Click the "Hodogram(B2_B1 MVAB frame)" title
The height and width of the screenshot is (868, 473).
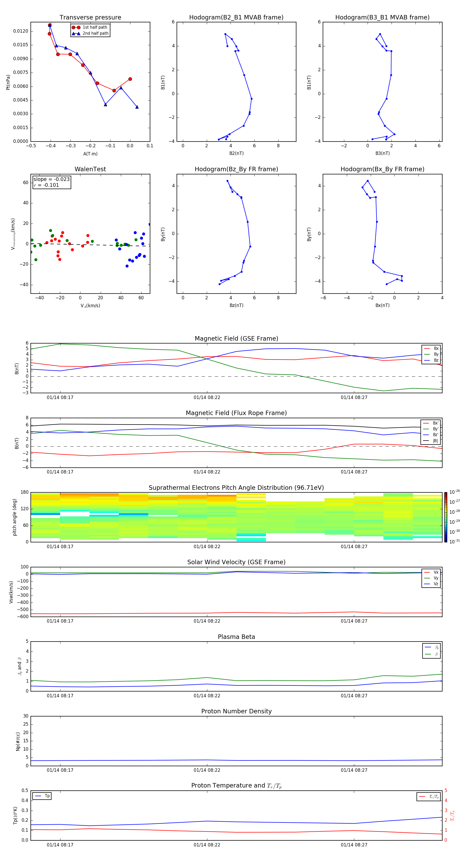click(x=236, y=17)
